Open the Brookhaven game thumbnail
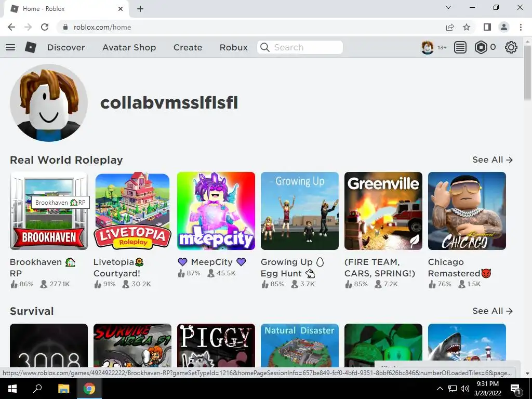Image resolution: width=532 pixels, height=399 pixels. click(49, 211)
